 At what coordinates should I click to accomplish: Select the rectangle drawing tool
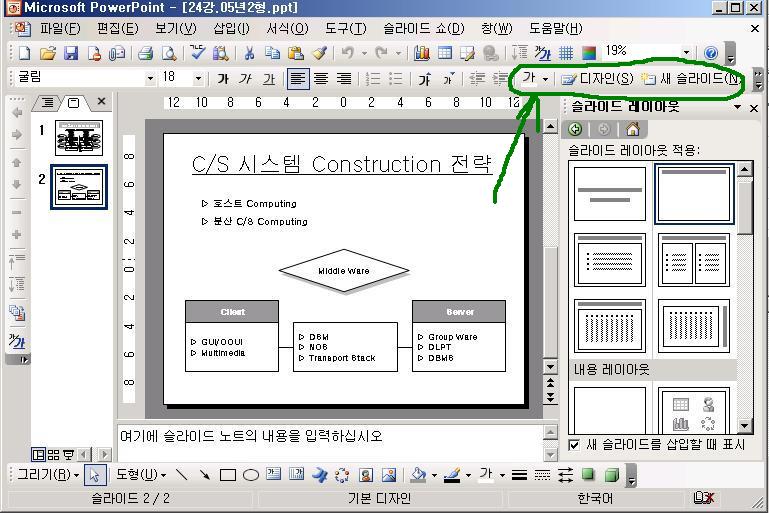(x=228, y=475)
